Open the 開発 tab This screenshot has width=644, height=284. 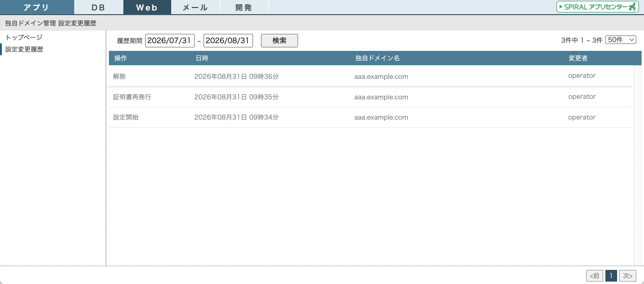pos(244,7)
